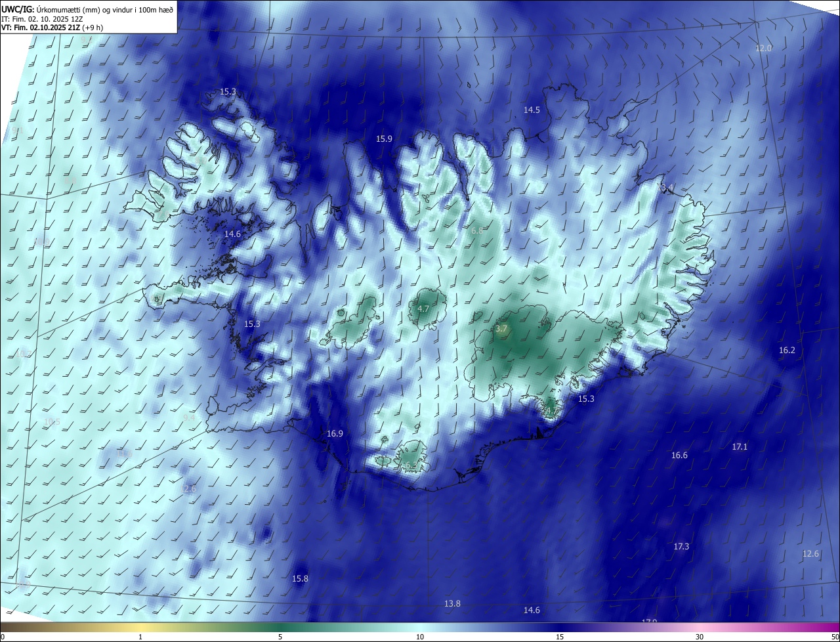Click the 15.9 value label off the north coast
This screenshot has width=840, height=642.
[x=384, y=139]
